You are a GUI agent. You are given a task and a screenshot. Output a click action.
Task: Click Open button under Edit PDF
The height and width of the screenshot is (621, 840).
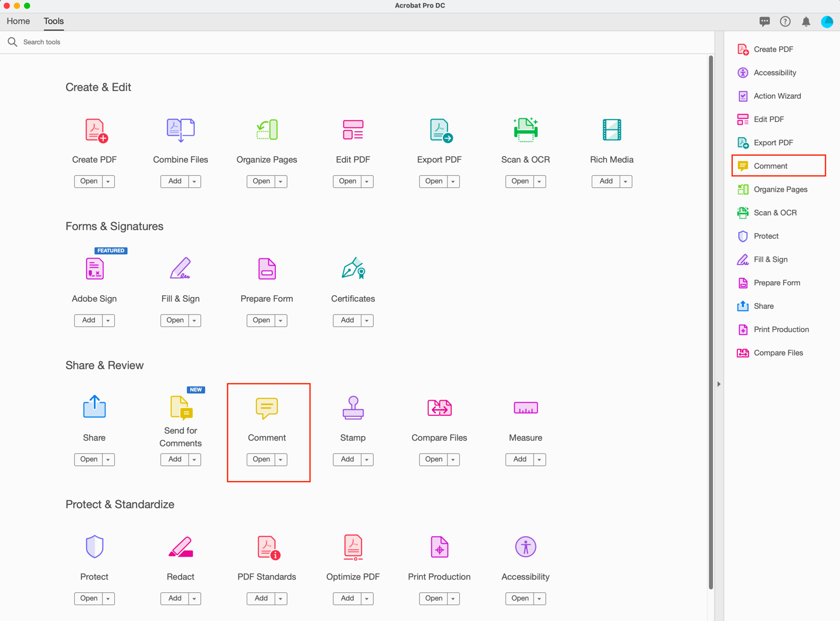pos(347,182)
